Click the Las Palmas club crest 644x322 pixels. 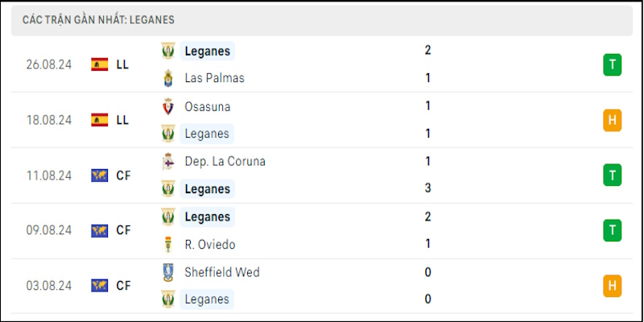tap(168, 78)
